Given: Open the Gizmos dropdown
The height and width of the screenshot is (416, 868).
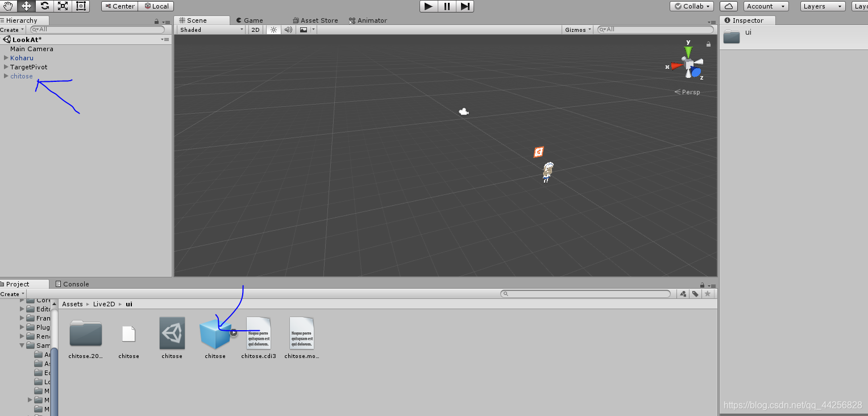Looking at the screenshot, I should 577,30.
